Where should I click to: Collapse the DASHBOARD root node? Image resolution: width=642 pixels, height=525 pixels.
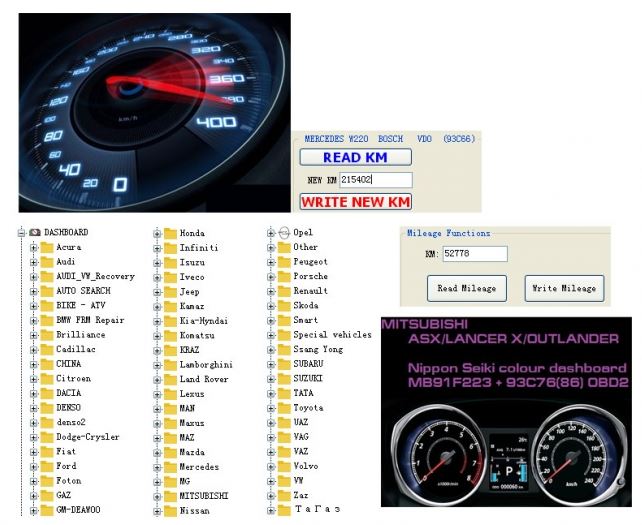(21, 232)
